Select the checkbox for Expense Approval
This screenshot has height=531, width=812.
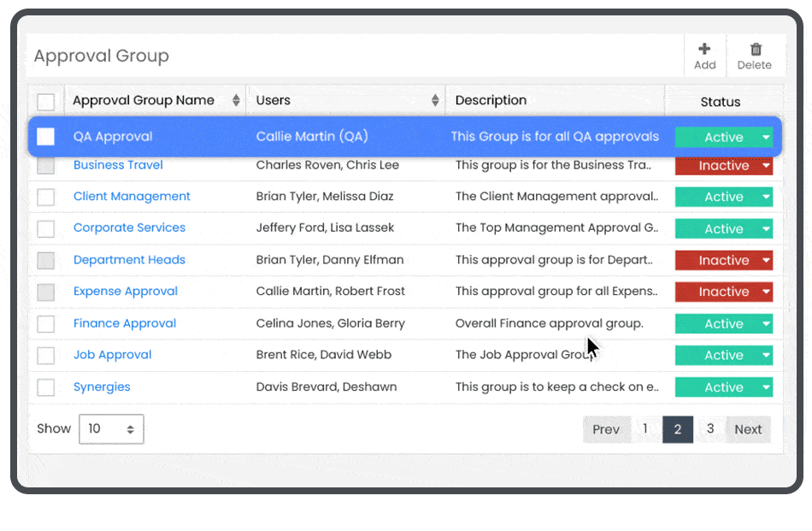46,292
